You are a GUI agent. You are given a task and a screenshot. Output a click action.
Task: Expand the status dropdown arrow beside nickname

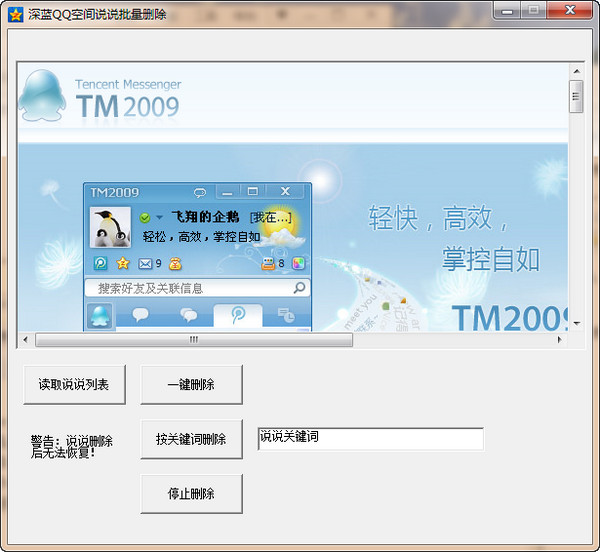pos(159,217)
